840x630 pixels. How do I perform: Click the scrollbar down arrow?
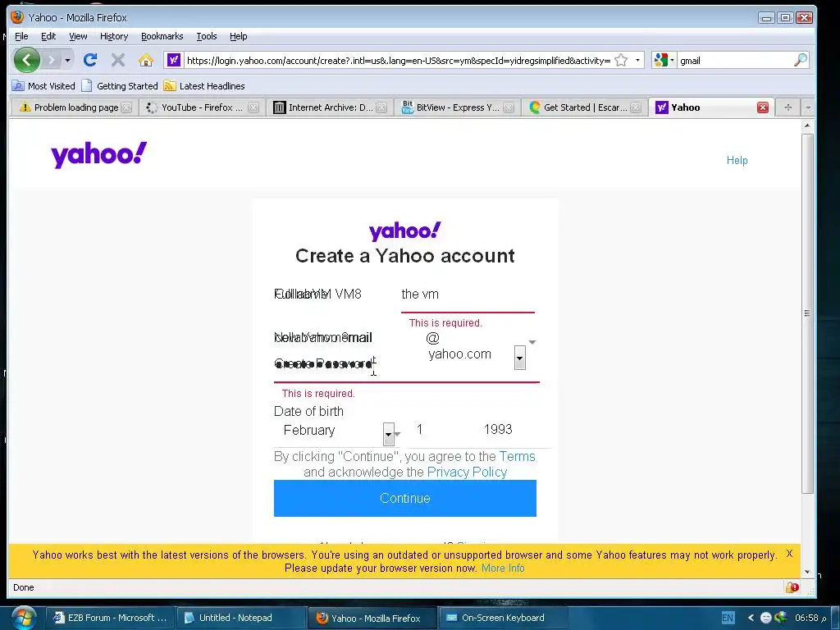tap(807, 572)
